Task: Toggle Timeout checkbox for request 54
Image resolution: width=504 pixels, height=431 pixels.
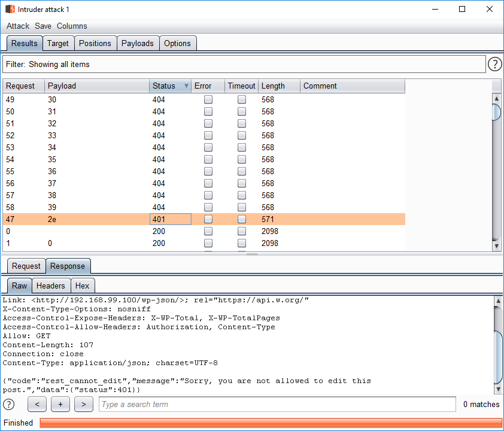Action: 242,159
